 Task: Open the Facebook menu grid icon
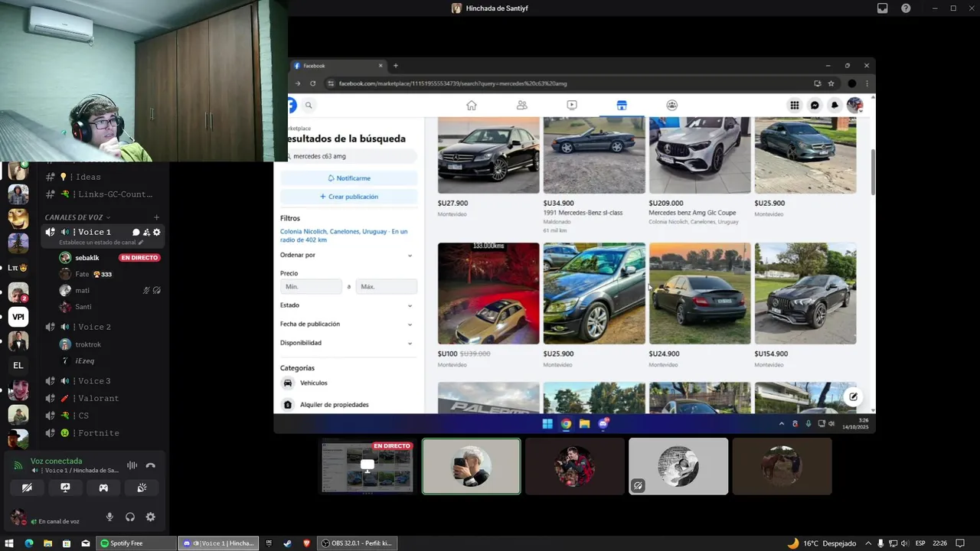pos(795,106)
